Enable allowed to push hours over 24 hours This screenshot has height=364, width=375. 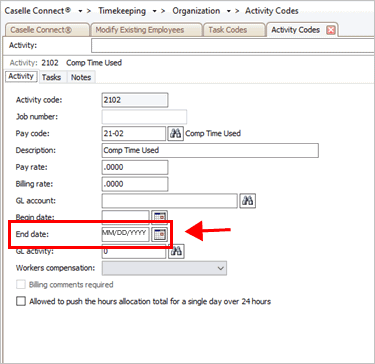click(21, 302)
